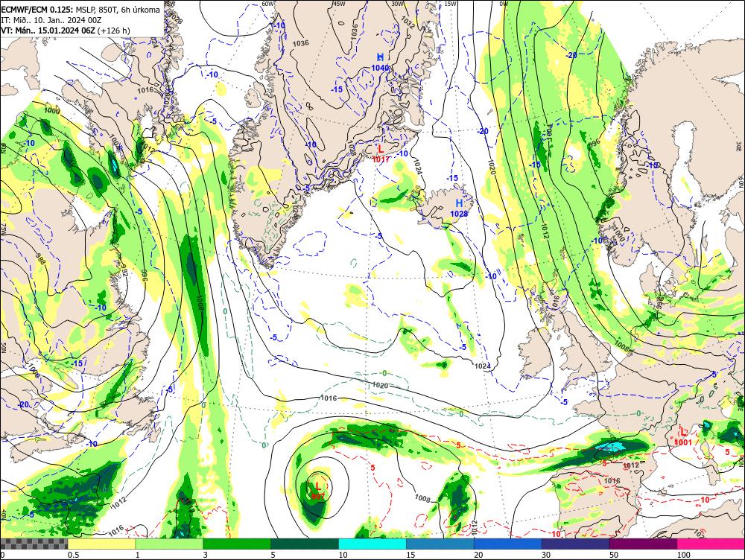Select the medium green 3–5 mm legend swatch
The height and width of the screenshot is (560, 745).
(237, 544)
